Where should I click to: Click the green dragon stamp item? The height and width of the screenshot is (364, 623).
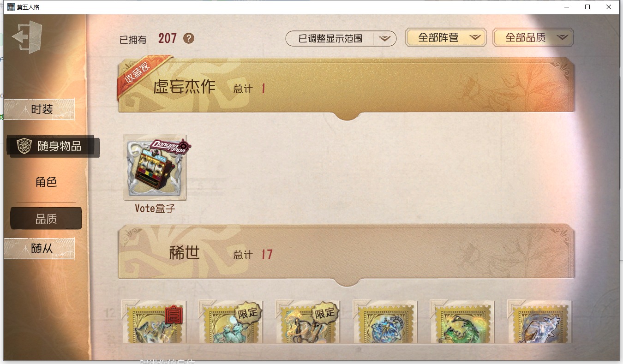click(x=462, y=322)
